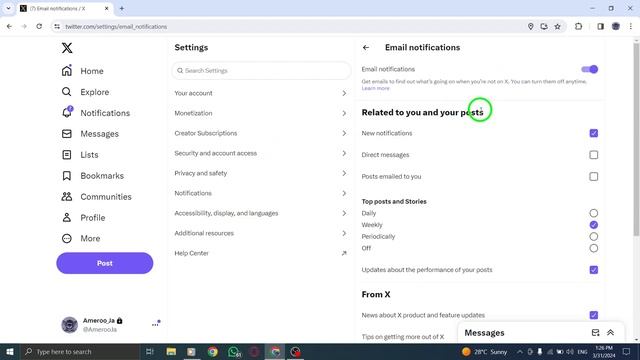Click the twitter.com settings address bar
The image size is (640, 360).
click(x=286, y=27)
